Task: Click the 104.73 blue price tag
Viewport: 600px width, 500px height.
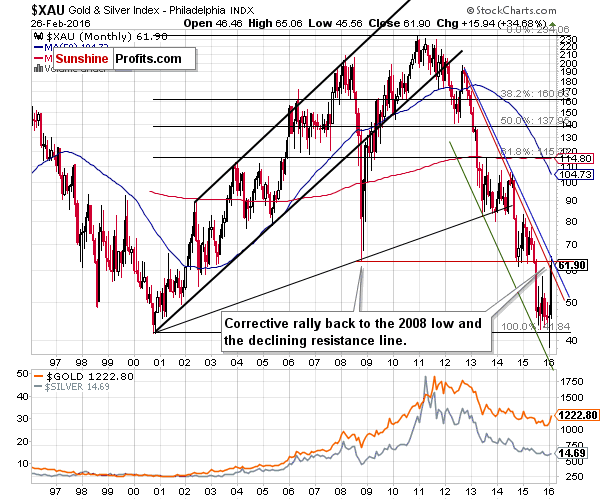Action: click(576, 174)
